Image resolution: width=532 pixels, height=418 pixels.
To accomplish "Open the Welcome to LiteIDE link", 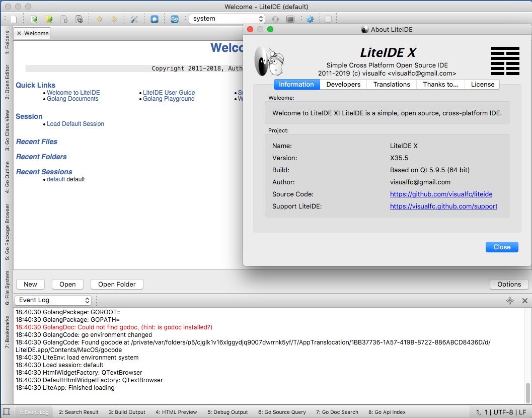I will (x=73, y=93).
